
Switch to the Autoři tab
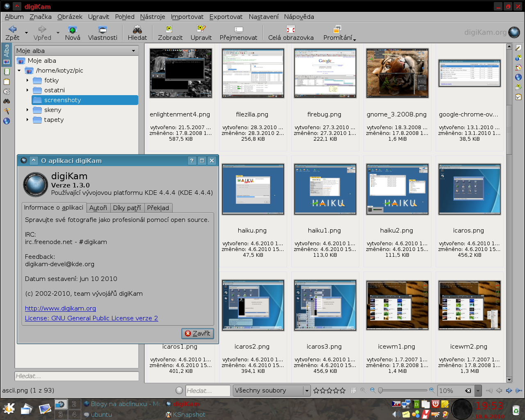click(x=98, y=208)
